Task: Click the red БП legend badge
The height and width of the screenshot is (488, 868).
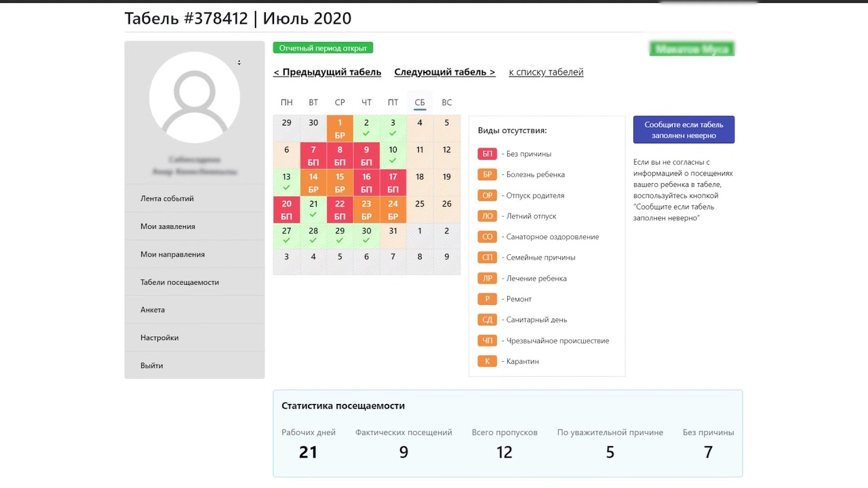Action: pos(487,154)
